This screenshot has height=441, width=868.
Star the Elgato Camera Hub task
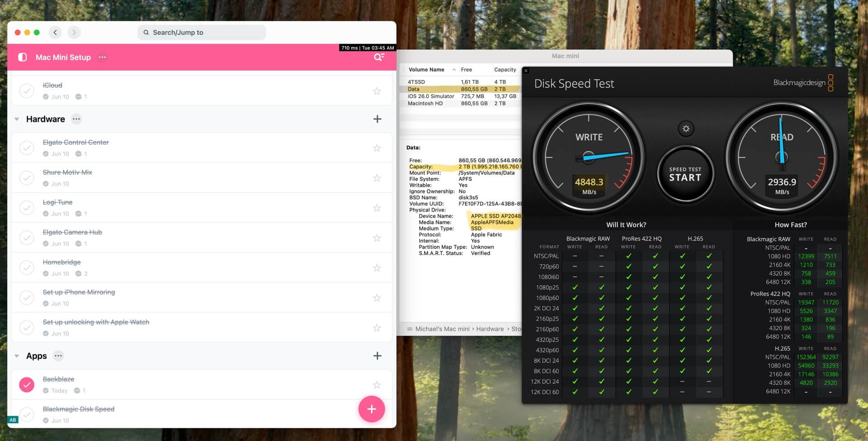(377, 238)
